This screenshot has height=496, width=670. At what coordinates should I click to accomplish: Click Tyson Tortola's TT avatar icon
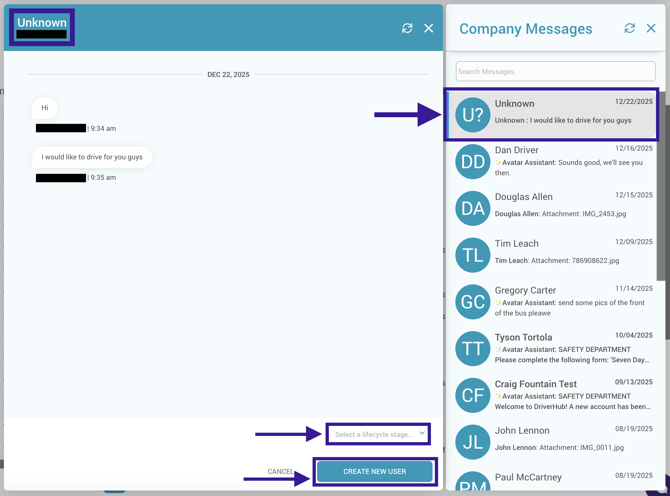click(472, 349)
